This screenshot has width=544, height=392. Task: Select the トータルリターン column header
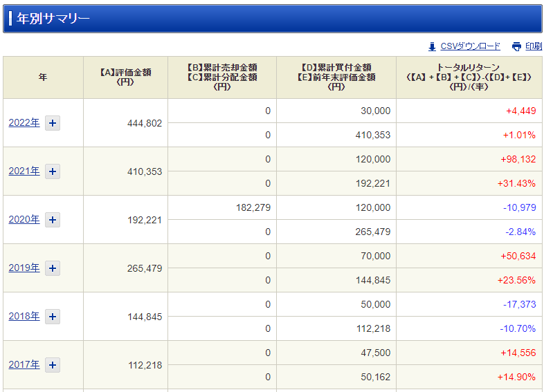[469, 77]
